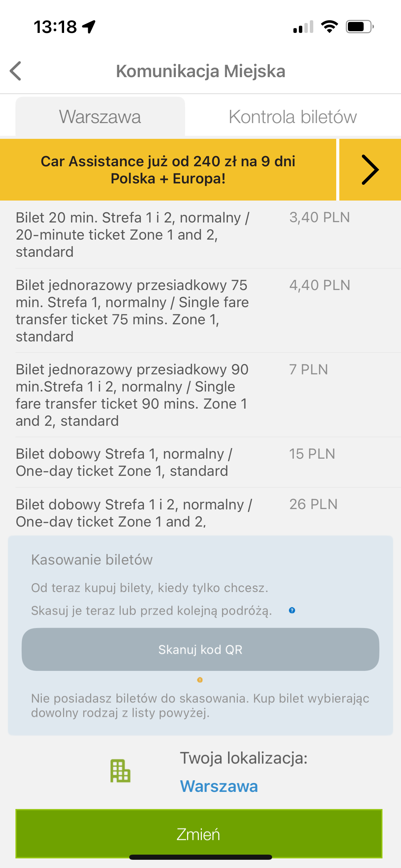Tap the green Zmień button

(199, 834)
